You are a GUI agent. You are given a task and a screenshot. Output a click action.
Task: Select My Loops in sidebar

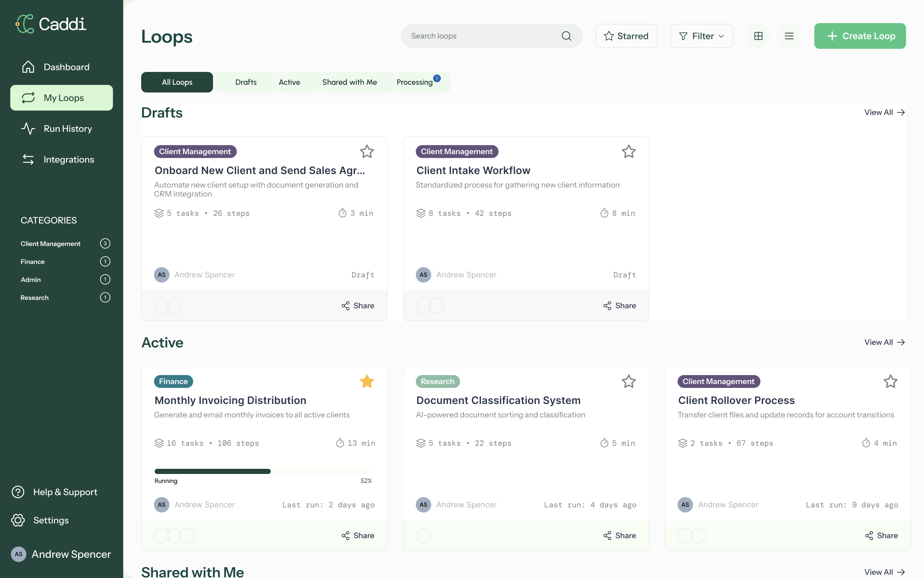pyautogui.click(x=62, y=98)
